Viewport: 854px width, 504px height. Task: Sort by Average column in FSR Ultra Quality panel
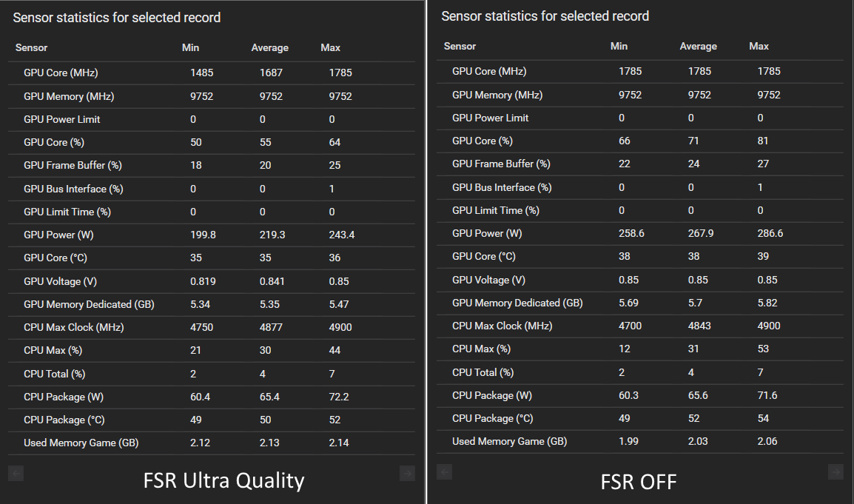(x=269, y=47)
